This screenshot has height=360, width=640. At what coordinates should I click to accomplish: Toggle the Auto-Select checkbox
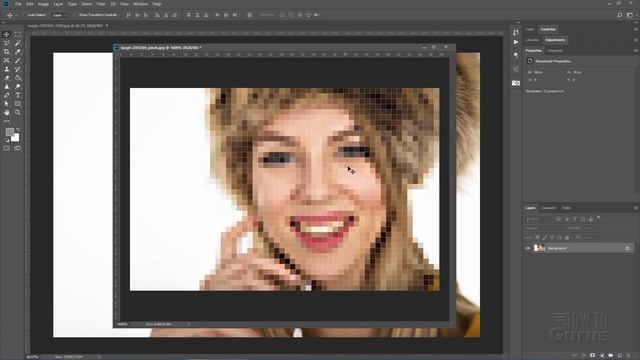click(x=24, y=15)
